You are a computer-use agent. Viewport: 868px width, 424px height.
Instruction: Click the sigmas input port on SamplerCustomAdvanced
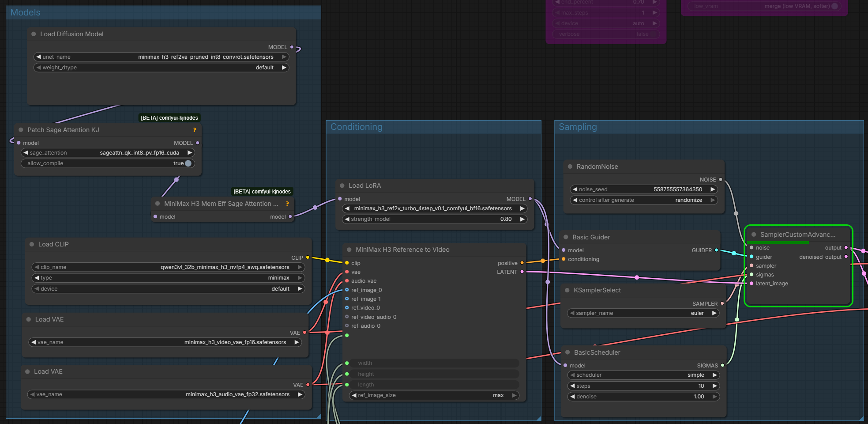pyautogui.click(x=752, y=274)
